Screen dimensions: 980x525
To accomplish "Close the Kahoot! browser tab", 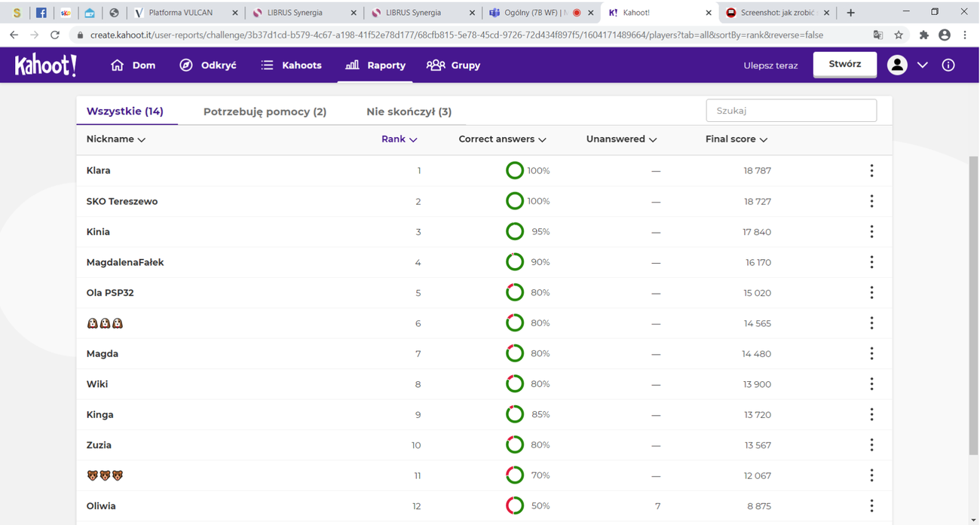I will [x=708, y=13].
